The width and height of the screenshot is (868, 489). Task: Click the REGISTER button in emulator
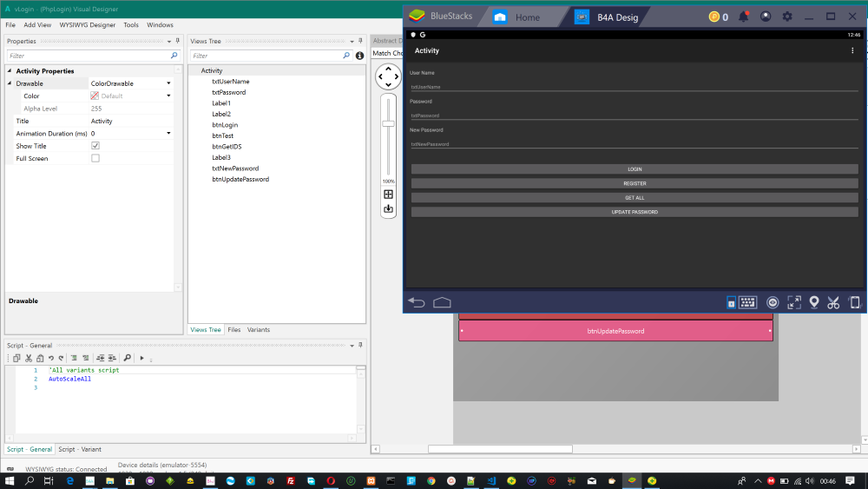(635, 183)
